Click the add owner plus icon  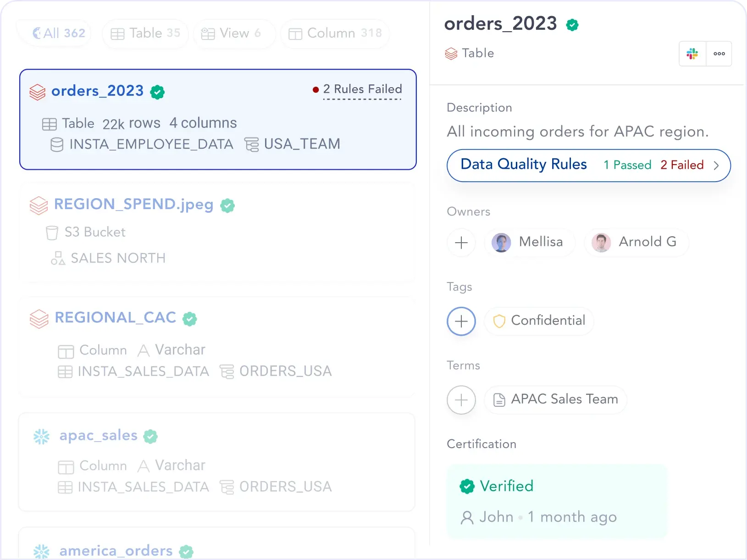click(x=461, y=242)
